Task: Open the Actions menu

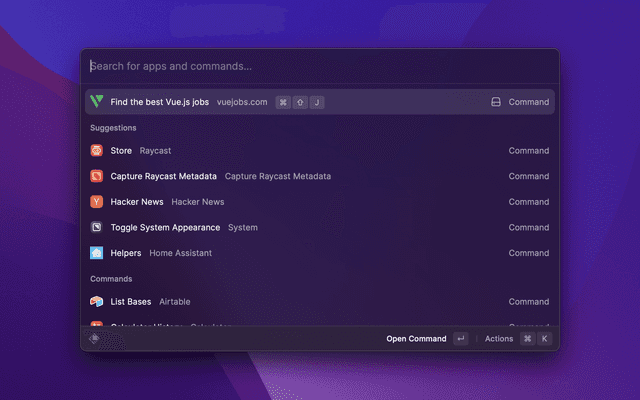Action: 499,339
